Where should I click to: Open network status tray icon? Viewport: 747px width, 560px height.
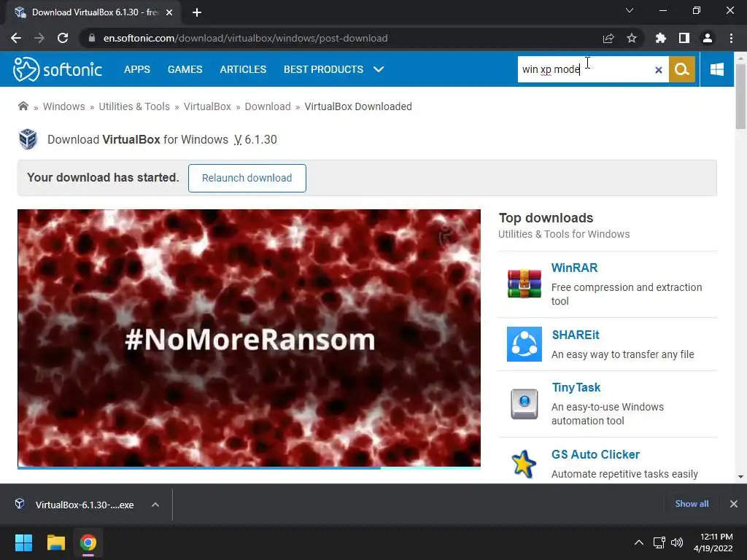(x=659, y=542)
